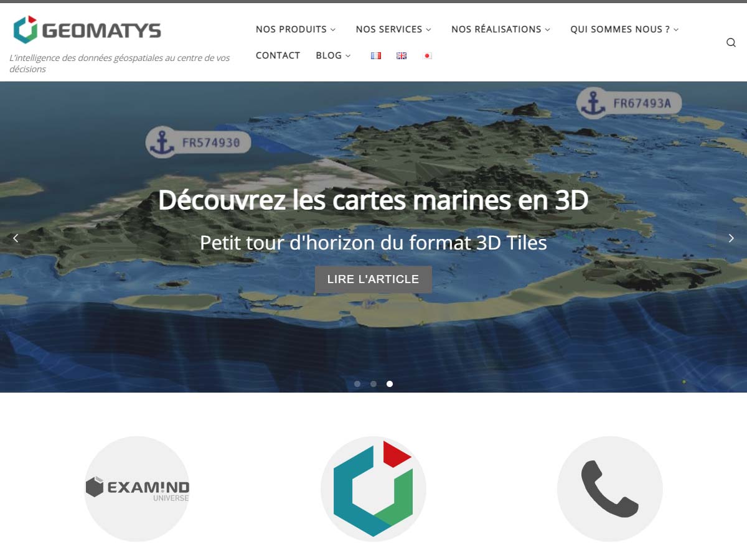
Task: Go to the next slide arrow
Action: click(x=731, y=238)
